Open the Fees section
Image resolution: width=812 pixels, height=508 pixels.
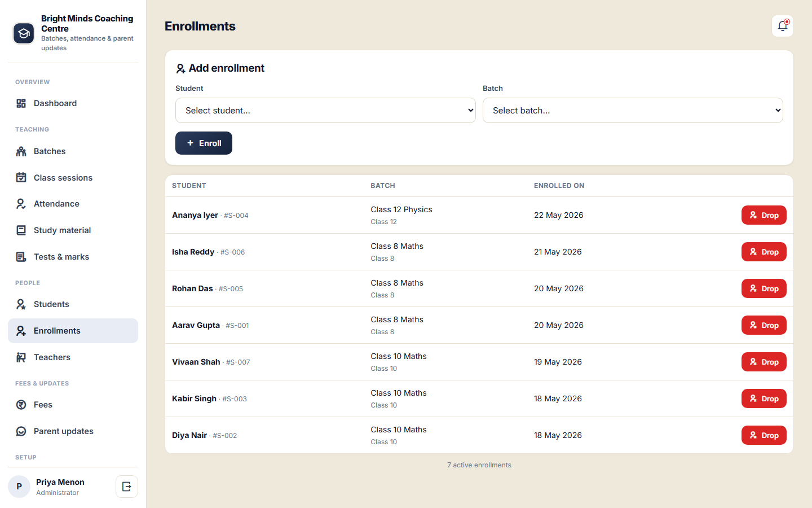pos(73,405)
